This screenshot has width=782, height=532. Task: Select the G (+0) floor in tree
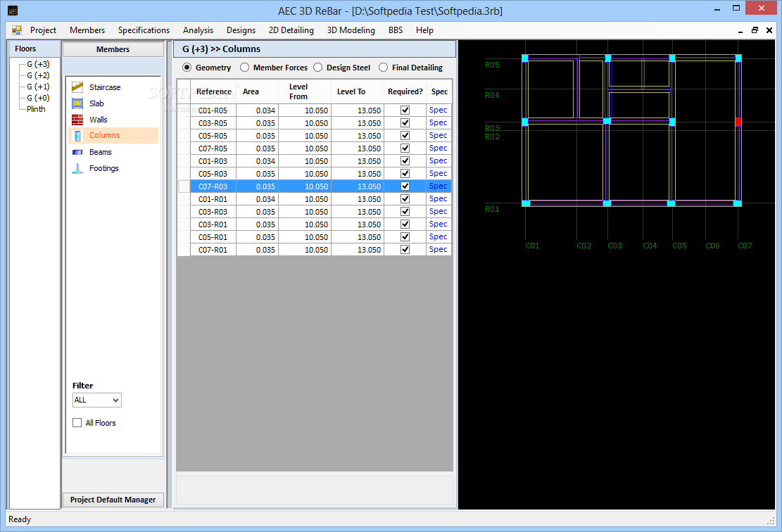(x=38, y=98)
